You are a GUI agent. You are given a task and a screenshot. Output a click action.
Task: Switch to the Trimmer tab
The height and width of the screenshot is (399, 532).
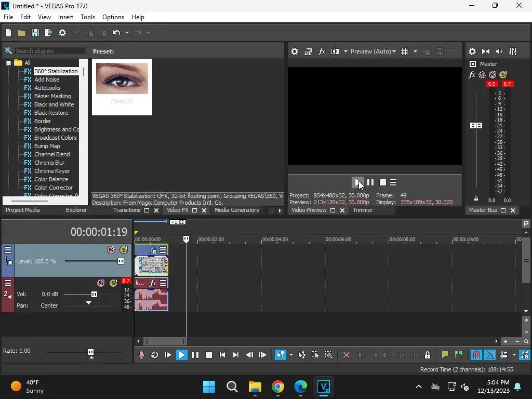pos(362,210)
